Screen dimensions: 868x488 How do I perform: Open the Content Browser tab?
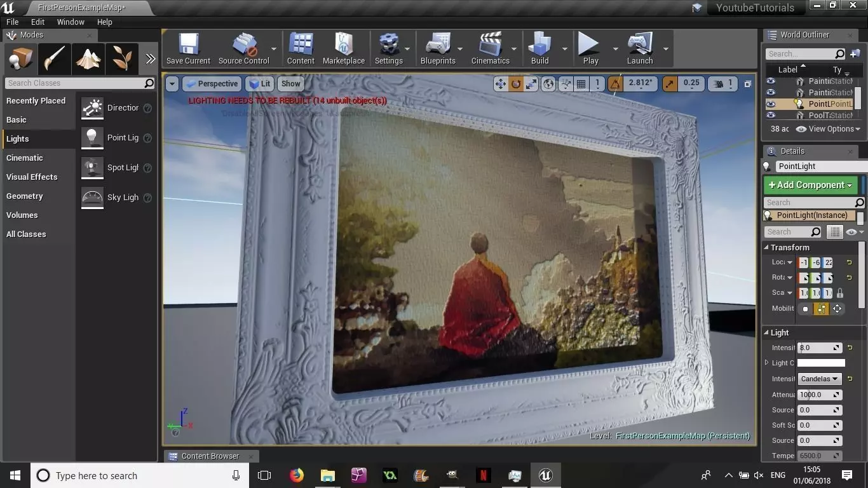click(210, 456)
